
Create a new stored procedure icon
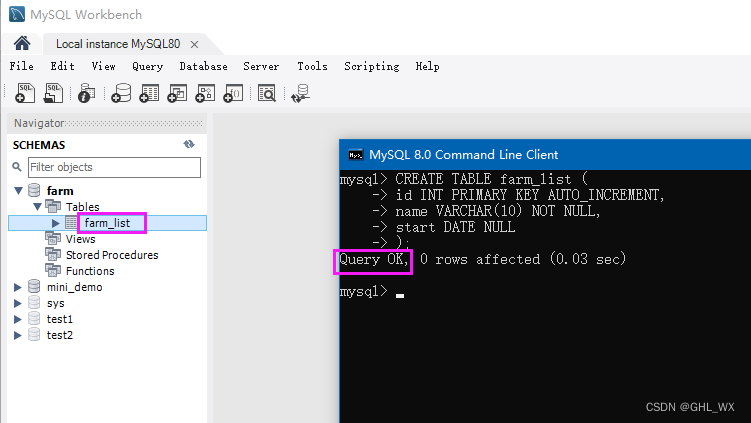pyautogui.click(x=205, y=93)
